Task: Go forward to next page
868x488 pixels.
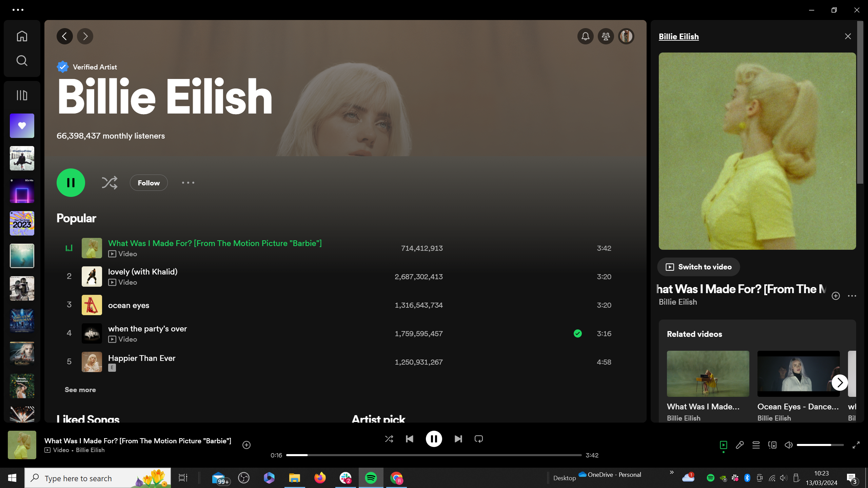Action: 85,36
